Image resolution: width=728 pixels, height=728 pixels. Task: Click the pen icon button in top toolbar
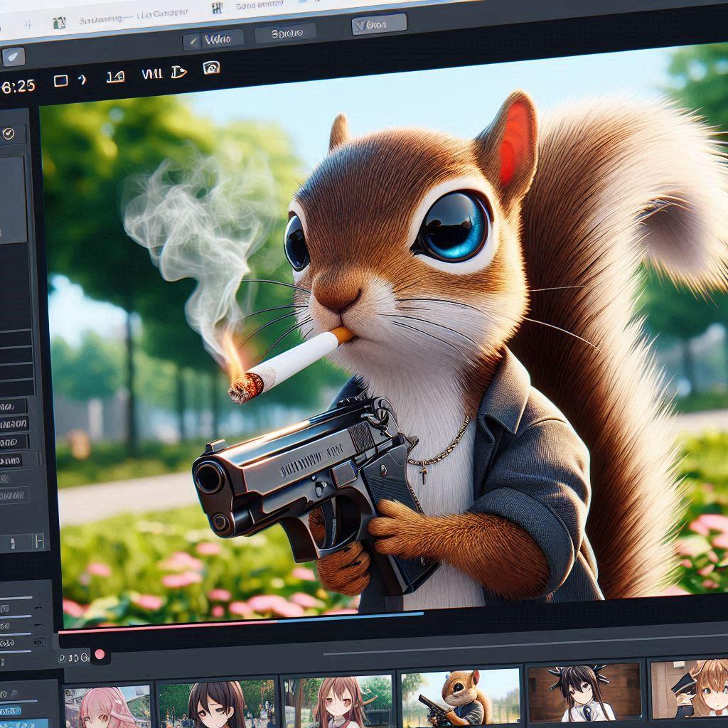(x=213, y=39)
